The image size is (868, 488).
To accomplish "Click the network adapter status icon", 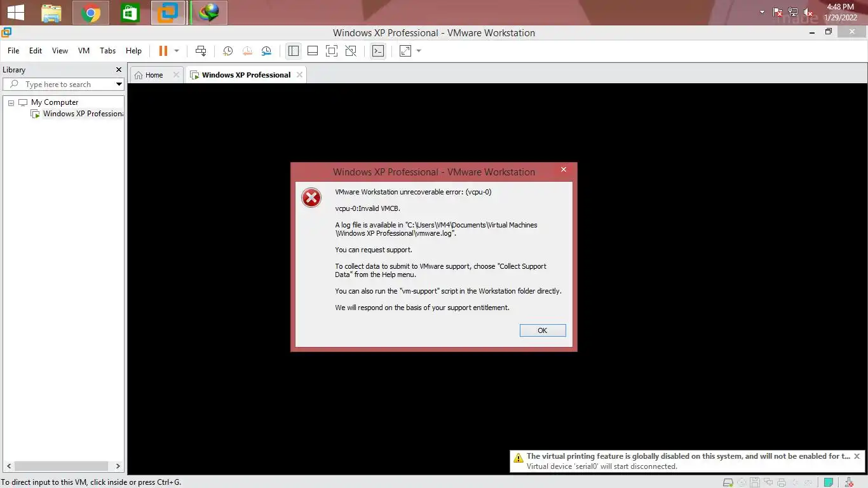I will pyautogui.click(x=768, y=482).
